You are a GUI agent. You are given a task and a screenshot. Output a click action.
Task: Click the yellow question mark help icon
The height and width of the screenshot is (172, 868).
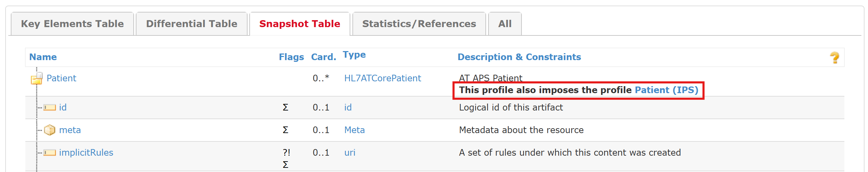click(x=834, y=57)
